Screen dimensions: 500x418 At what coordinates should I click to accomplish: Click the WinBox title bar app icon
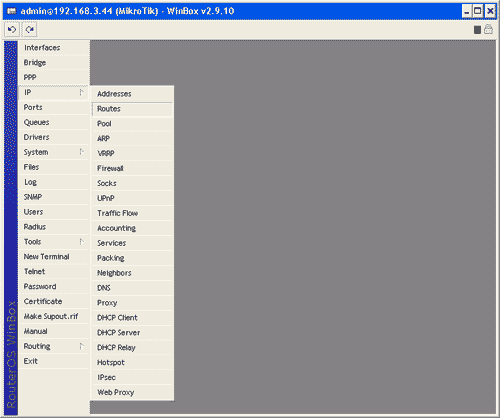click(x=12, y=11)
